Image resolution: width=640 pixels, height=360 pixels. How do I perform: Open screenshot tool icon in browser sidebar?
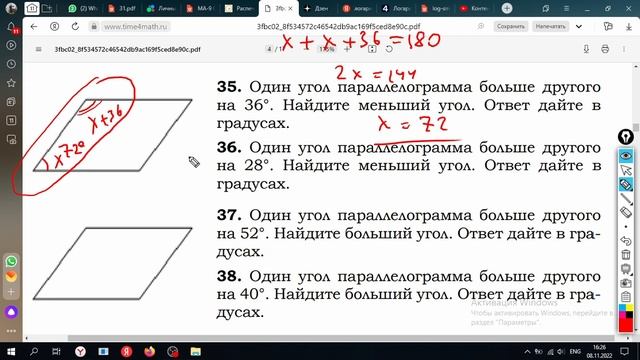(x=11, y=140)
